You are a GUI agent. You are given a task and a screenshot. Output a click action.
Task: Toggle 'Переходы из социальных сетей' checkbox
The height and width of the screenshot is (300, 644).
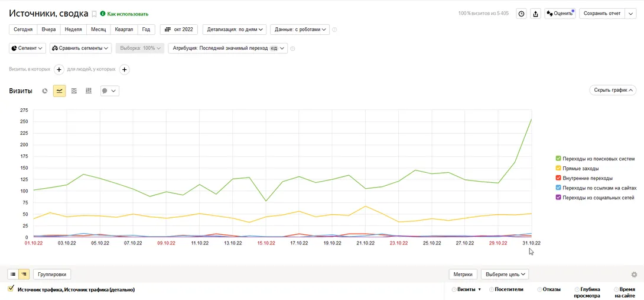coord(558,198)
